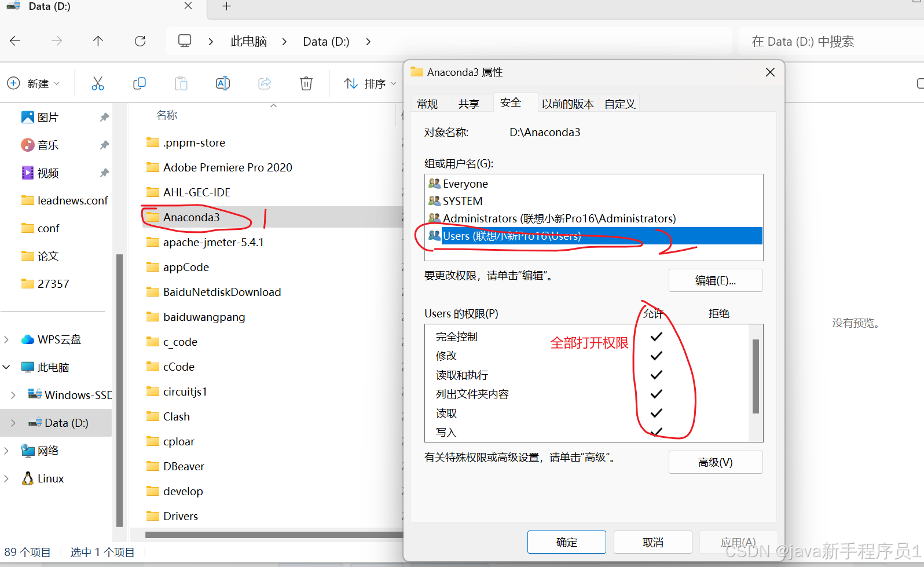Open the 新建 (New) menu
This screenshot has width=924, height=567.
click(x=34, y=83)
